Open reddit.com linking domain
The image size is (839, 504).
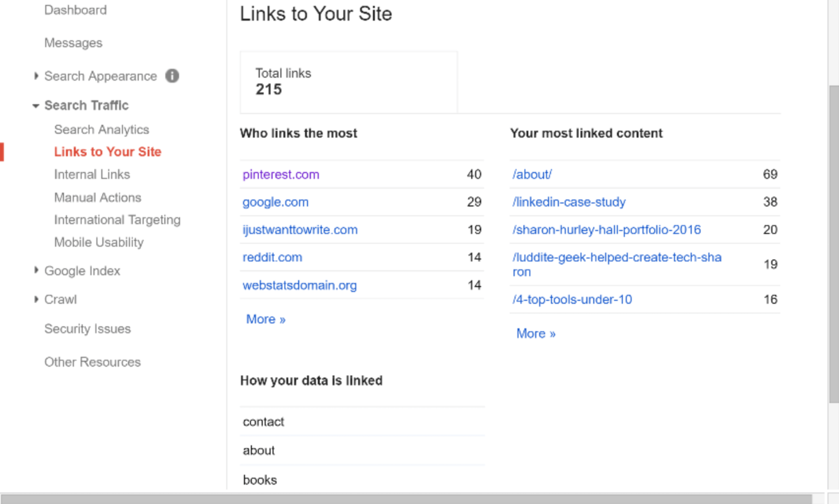click(x=272, y=257)
